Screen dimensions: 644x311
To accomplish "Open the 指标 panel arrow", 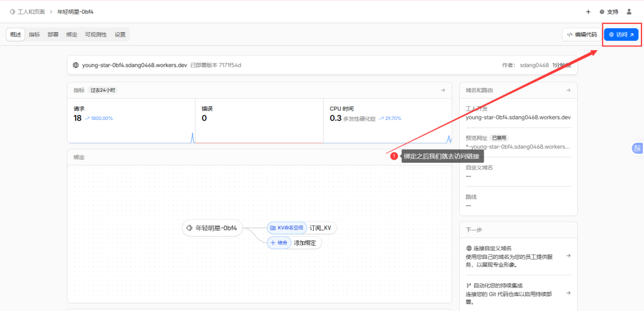I will (443, 90).
